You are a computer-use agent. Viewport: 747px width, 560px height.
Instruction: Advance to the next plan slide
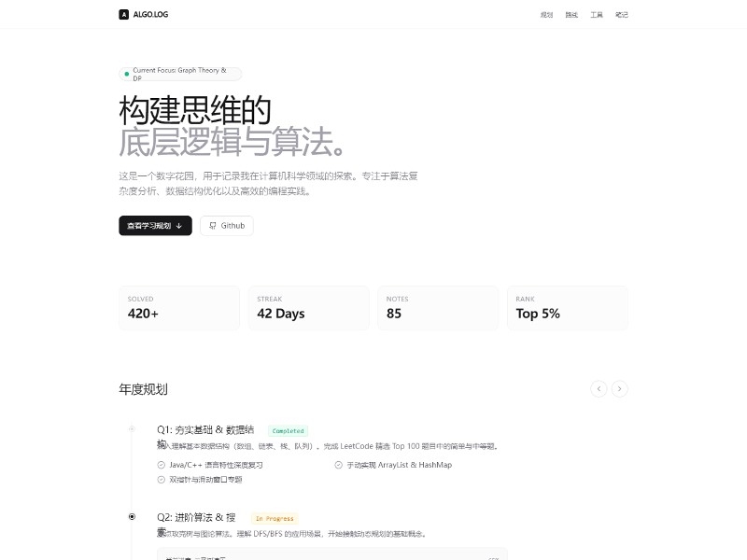pos(619,388)
